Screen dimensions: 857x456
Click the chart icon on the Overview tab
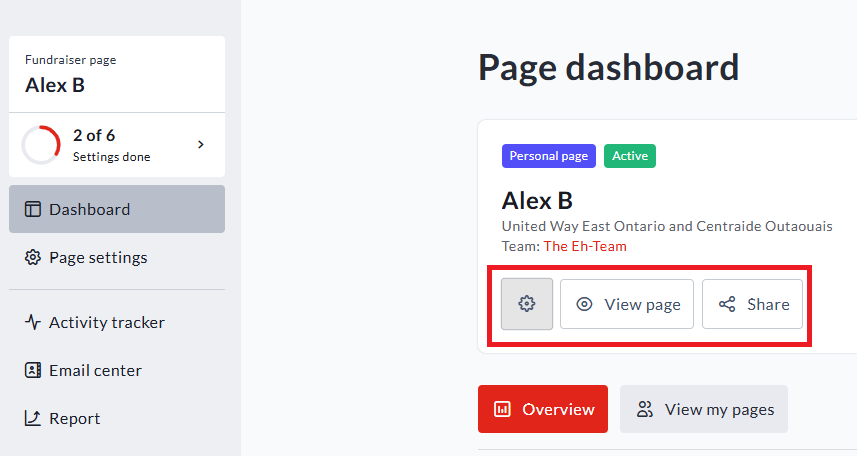(x=502, y=409)
